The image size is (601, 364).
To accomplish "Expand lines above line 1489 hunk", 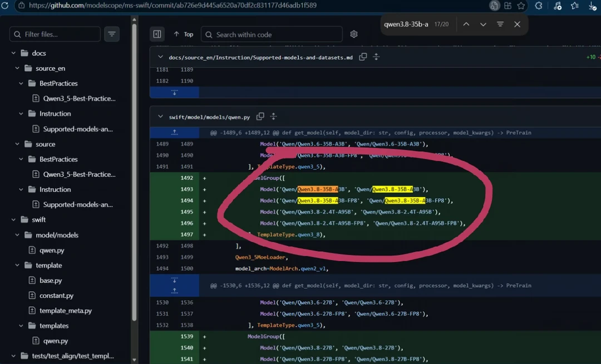I will point(174,132).
